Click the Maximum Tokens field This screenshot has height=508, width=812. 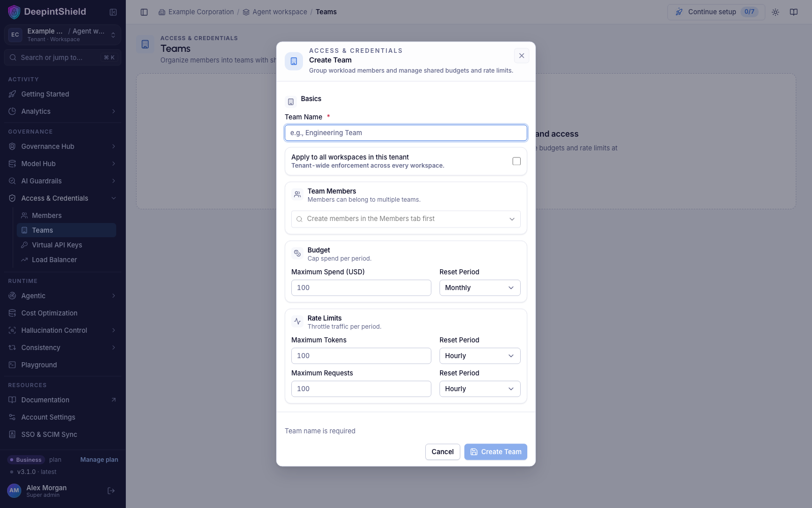pyautogui.click(x=361, y=356)
